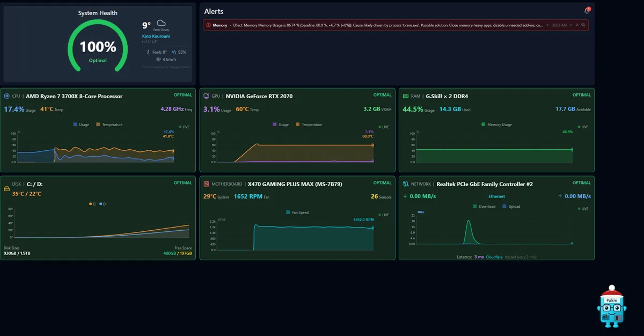Click the Kato Kourouni weather location
Viewport: 644px width, 336px height.
156,36
